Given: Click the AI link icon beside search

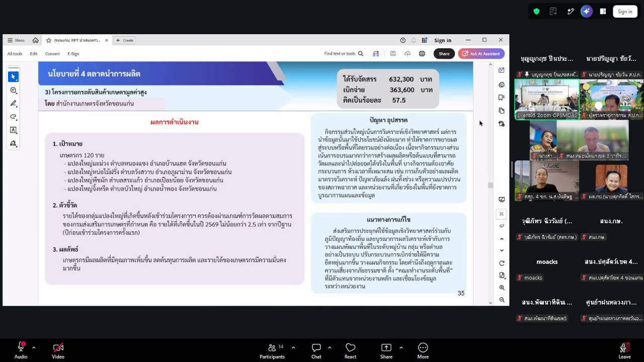Looking at the screenshot, I should [x=376, y=54].
